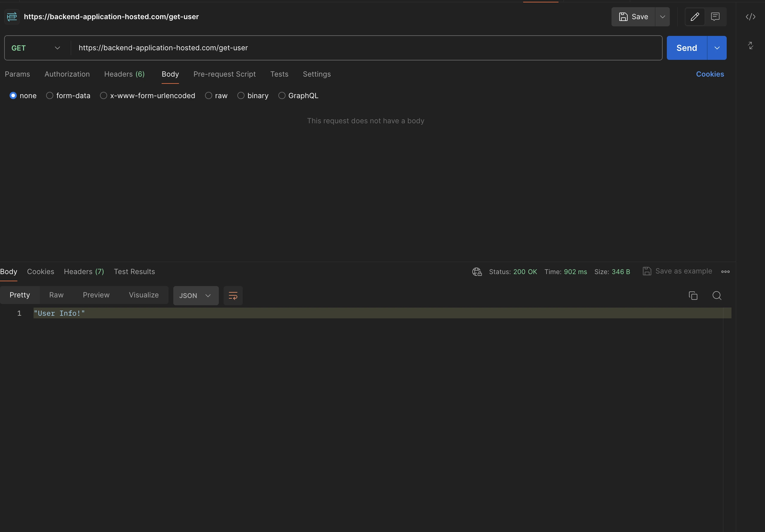765x532 pixels.
Task: Open the response Cookies tab
Action: click(41, 272)
